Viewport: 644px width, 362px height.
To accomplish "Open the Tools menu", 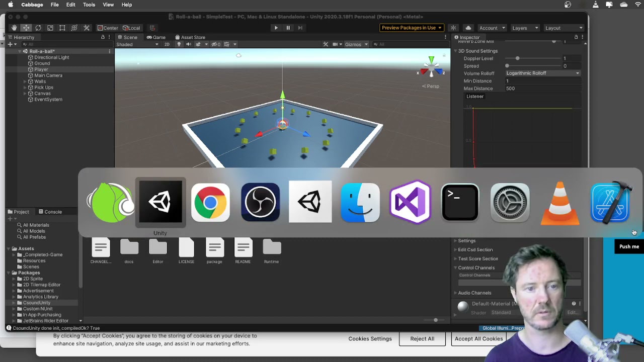I will (x=89, y=5).
